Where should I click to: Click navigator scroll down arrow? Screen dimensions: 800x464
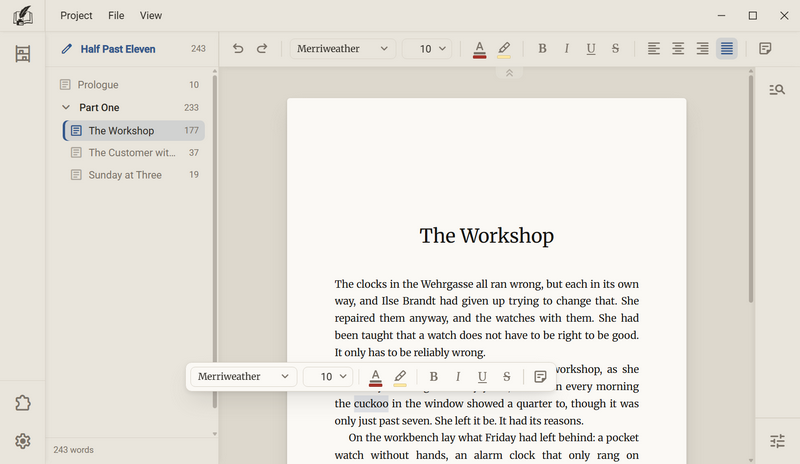click(x=215, y=434)
